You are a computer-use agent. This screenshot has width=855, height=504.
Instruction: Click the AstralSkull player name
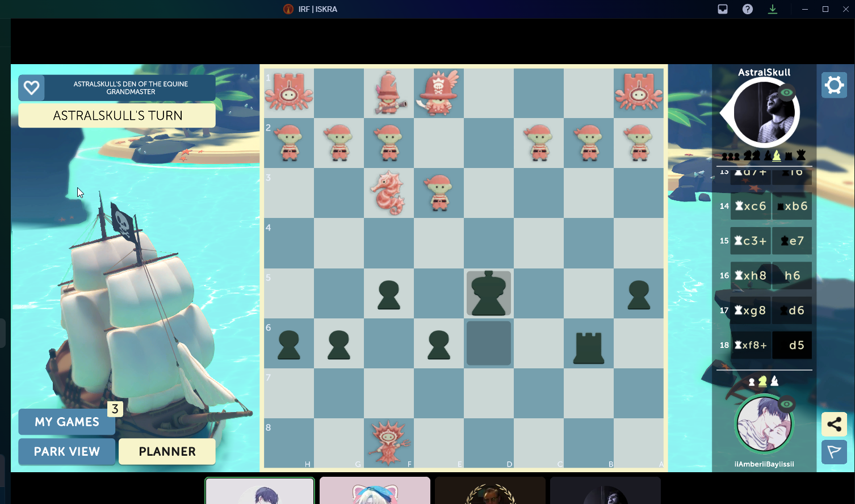pos(764,72)
